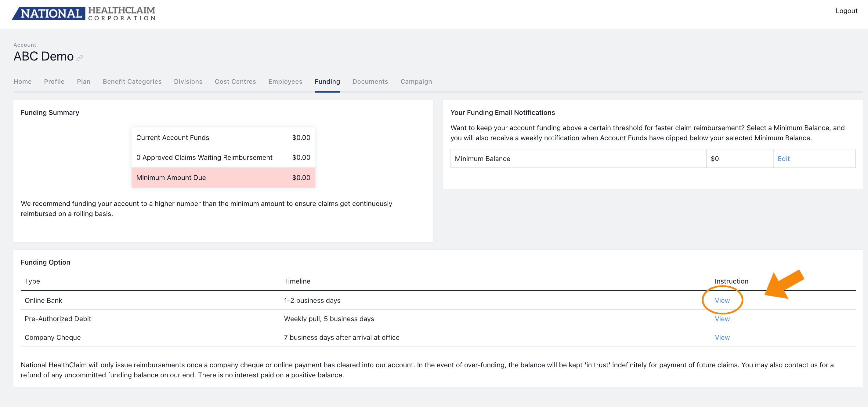This screenshot has width=868, height=407.
Task: Click the ABC Demo account title
Action: pos(43,56)
